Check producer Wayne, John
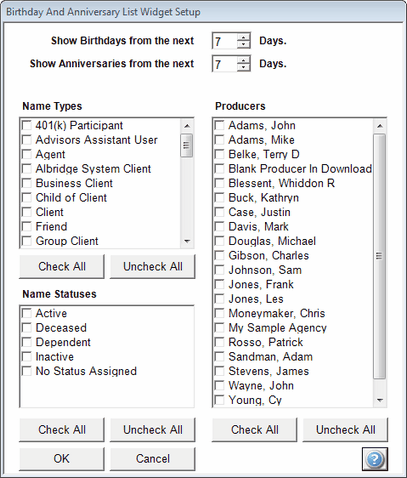407x478 pixels. point(219,386)
